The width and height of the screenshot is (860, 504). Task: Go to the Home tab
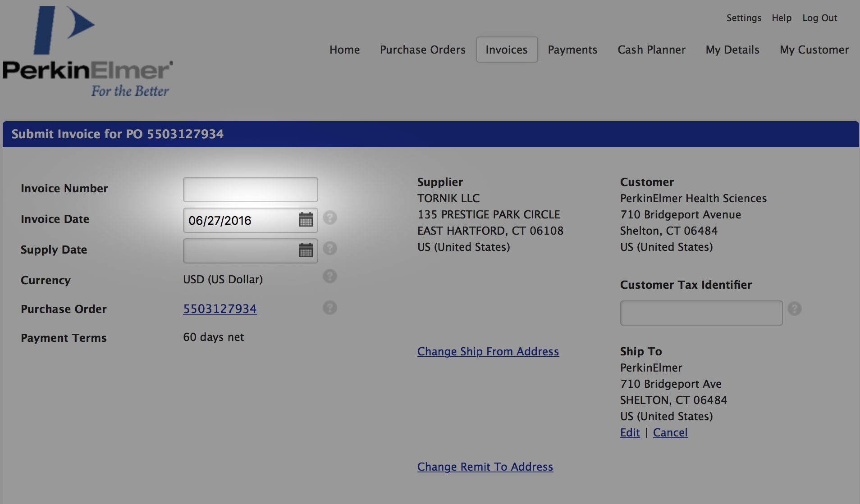(x=345, y=50)
